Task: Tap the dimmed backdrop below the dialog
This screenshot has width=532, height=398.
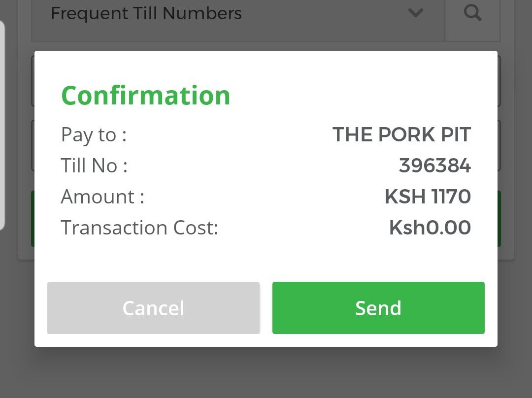Action: 266,374
